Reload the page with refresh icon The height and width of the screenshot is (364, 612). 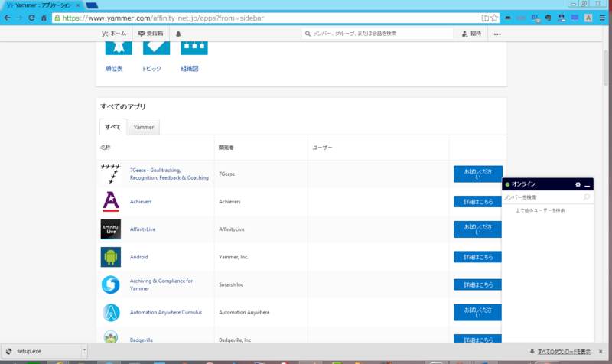coord(31,18)
